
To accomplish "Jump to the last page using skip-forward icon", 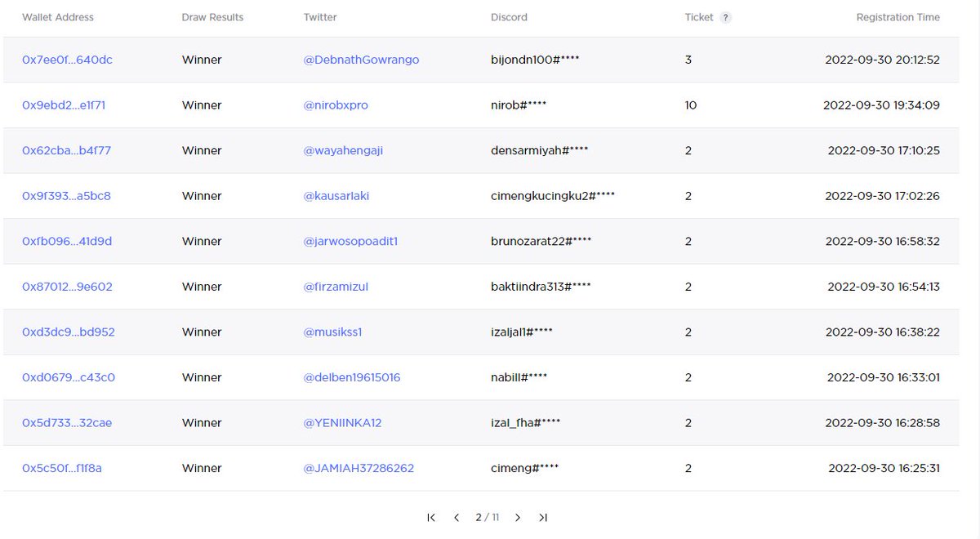I will 544,517.
